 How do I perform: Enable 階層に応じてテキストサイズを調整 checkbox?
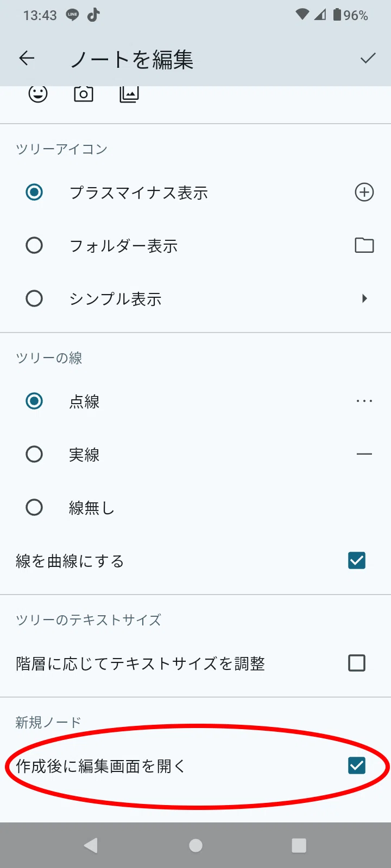(x=357, y=663)
